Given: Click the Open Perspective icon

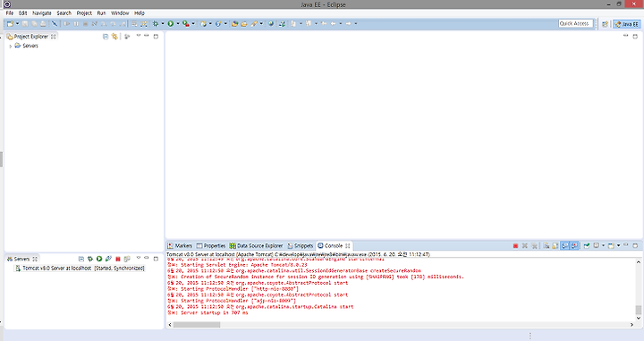Looking at the screenshot, I should (x=605, y=24).
